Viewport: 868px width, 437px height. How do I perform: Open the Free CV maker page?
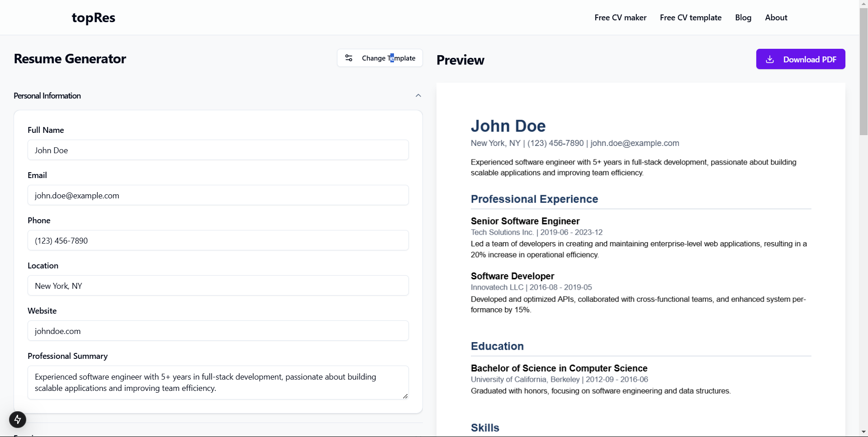(x=620, y=18)
